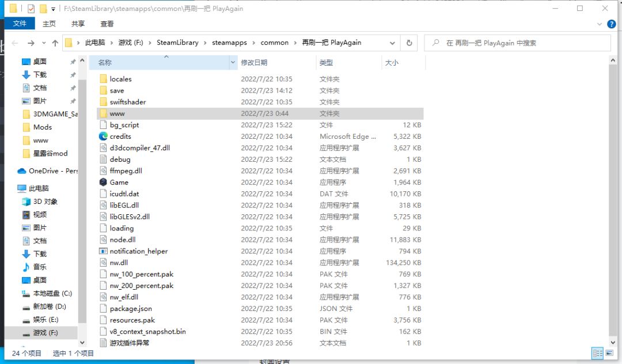The width and height of the screenshot is (622, 364).
Task: Click the 音乐 music note icon
Action: (26, 267)
